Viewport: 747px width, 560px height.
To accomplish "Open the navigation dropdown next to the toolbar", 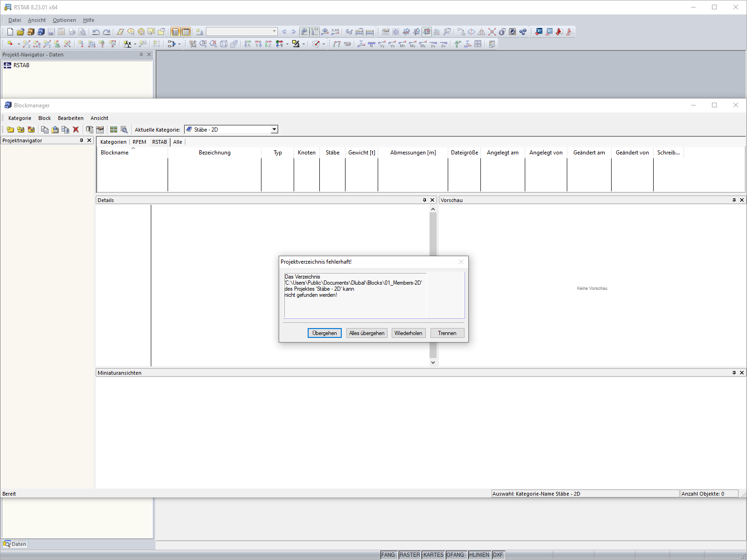I will pos(275,31).
